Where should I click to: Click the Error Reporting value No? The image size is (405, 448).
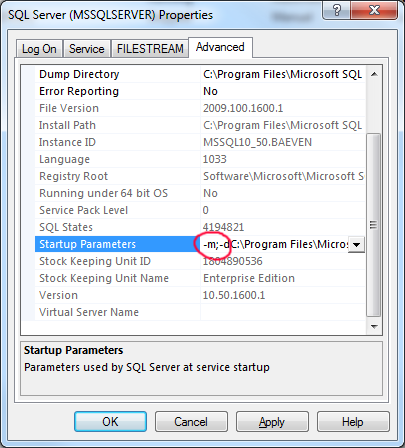click(210, 91)
